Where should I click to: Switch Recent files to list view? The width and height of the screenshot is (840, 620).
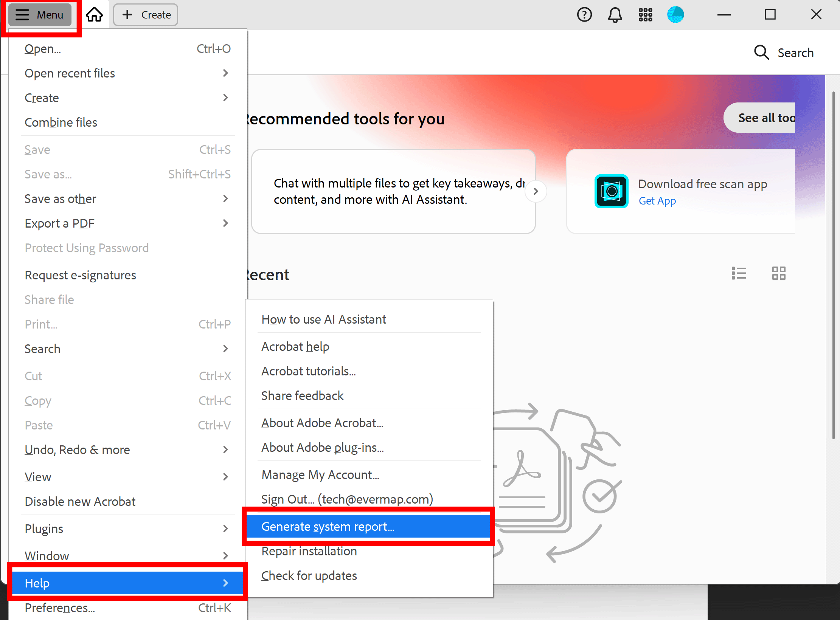point(739,273)
